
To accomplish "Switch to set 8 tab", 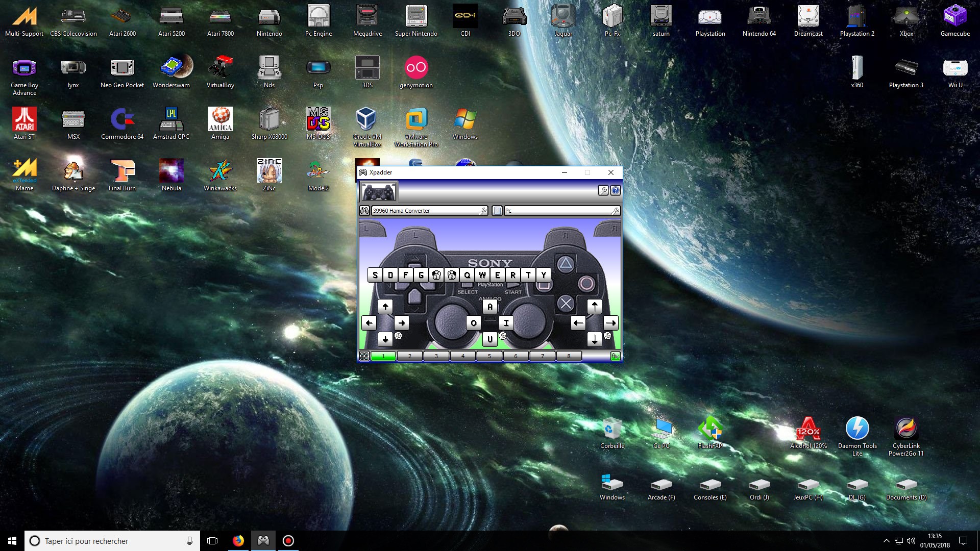I will click(569, 356).
